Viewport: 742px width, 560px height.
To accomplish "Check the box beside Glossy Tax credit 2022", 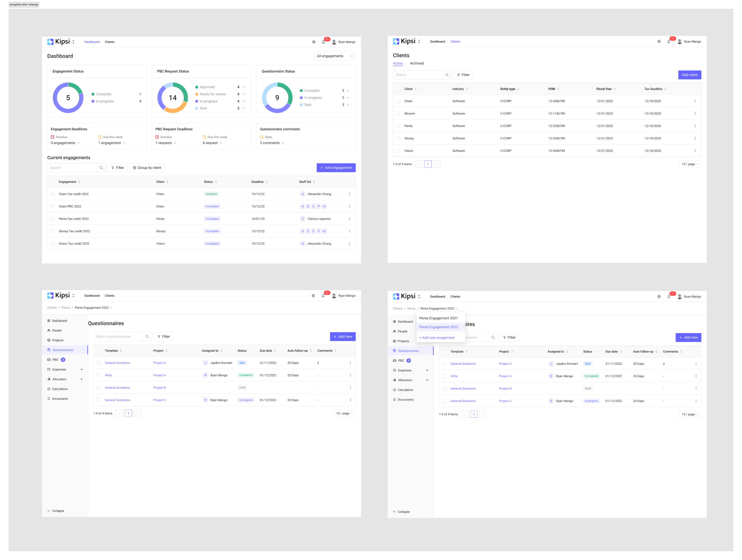I will click(53, 231).
